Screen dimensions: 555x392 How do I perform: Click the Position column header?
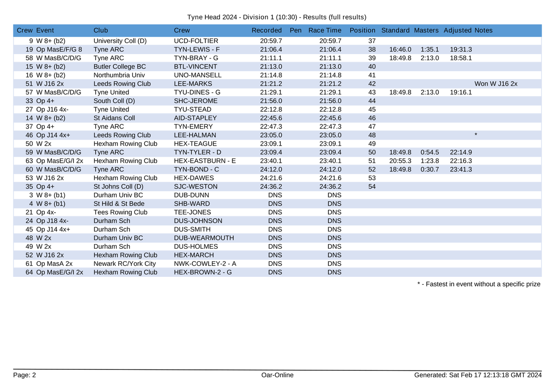pyautogui.click(x=363, y=31)
